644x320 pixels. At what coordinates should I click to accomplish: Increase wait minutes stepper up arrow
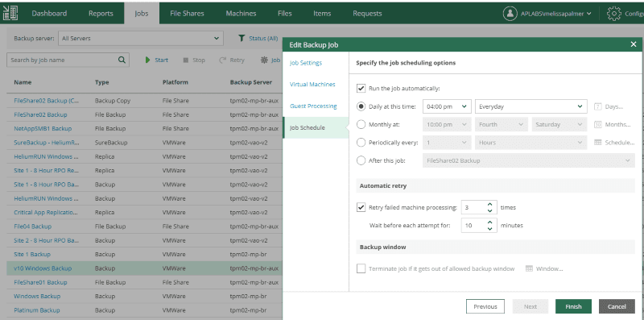click(x=489, y=222)
